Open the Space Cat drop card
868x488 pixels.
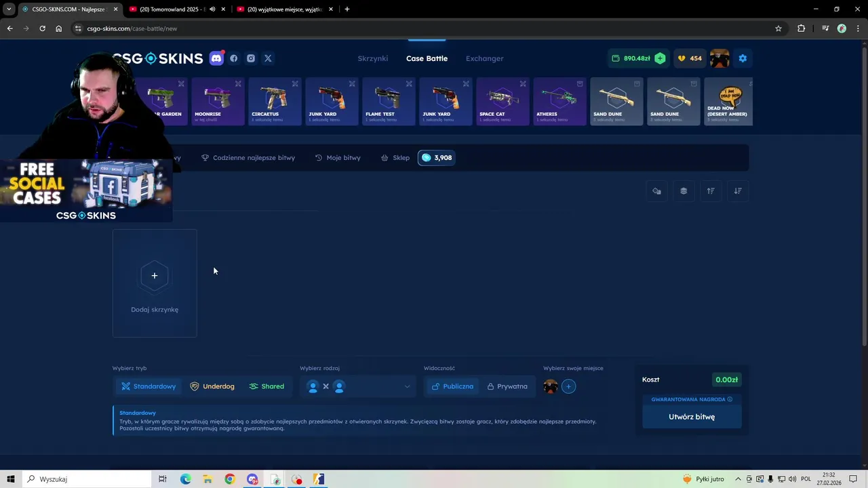pyautogui.click(x=503, y=102)
